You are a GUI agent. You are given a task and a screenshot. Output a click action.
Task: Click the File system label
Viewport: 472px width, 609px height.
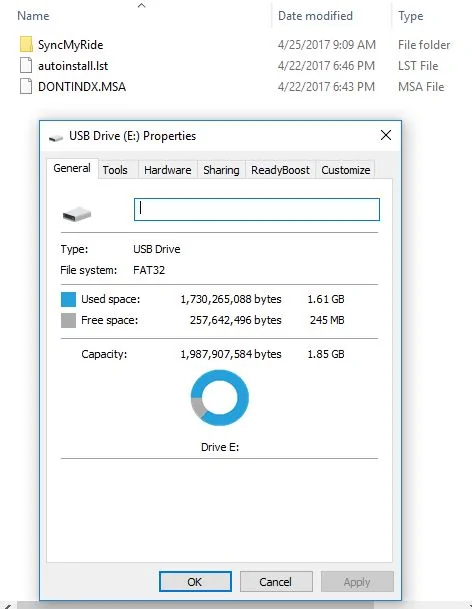click(x=89, y=270)
